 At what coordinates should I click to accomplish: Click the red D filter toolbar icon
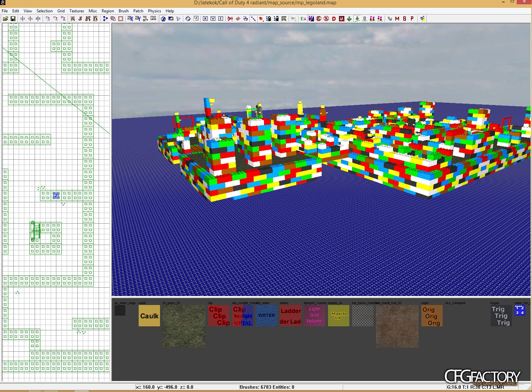pyautogui.click(x=334, y=19)
